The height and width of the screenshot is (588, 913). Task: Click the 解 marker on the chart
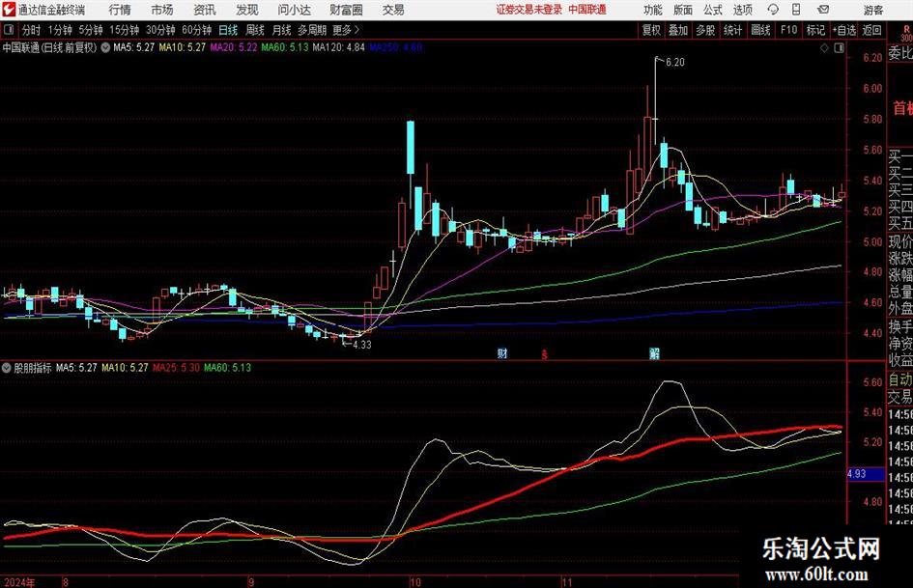(654, 353)
